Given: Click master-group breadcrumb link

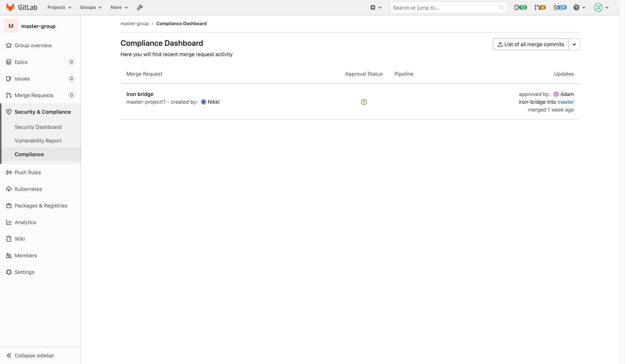Looking at the screenshot, I should (134, 23).
